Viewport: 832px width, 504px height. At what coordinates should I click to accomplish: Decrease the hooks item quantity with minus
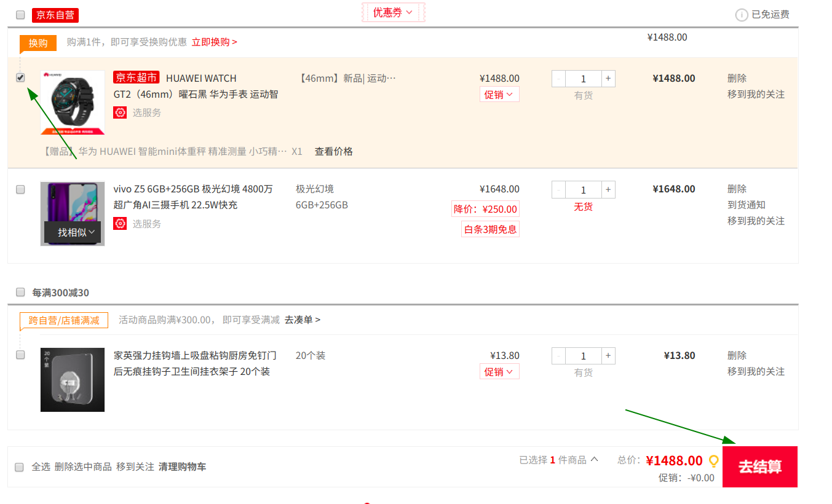(x=559, y=356)
